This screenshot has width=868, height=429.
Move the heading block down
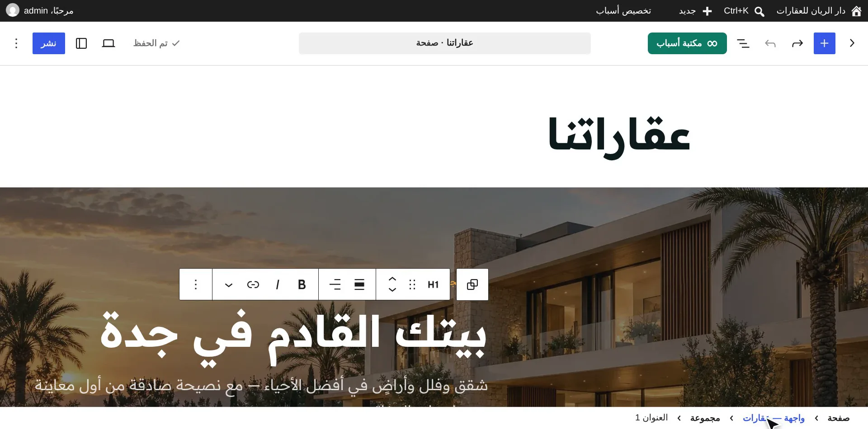392,290
